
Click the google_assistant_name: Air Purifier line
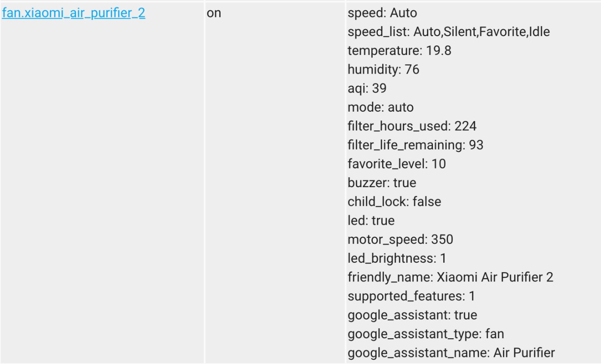tap(451, 352)
